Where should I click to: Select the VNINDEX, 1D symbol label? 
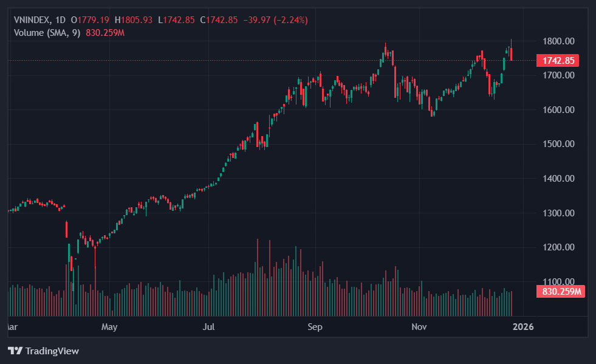pos(39,20)
